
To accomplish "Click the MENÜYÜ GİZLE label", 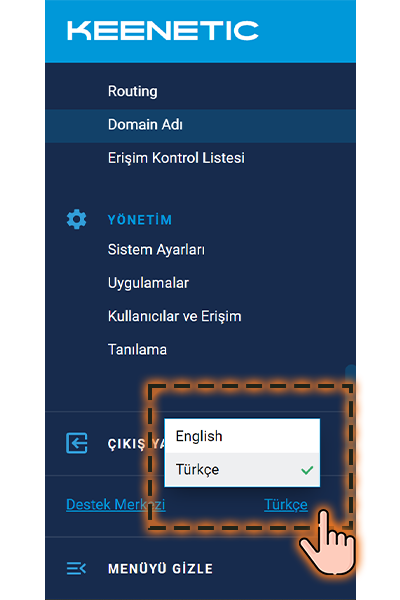I will tap(160, 569).
